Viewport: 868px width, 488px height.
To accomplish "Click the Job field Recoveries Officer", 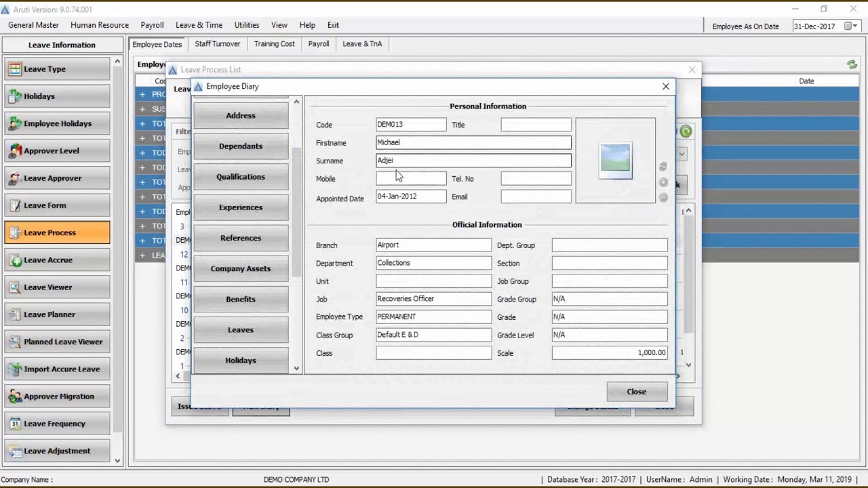I will [x=434, y=299].
